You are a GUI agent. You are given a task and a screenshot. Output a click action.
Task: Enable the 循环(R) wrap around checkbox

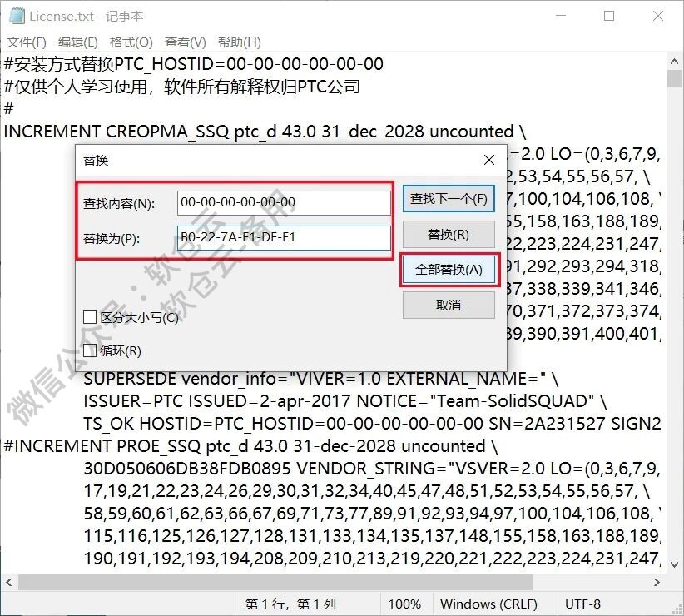click(x=88, y=351)
